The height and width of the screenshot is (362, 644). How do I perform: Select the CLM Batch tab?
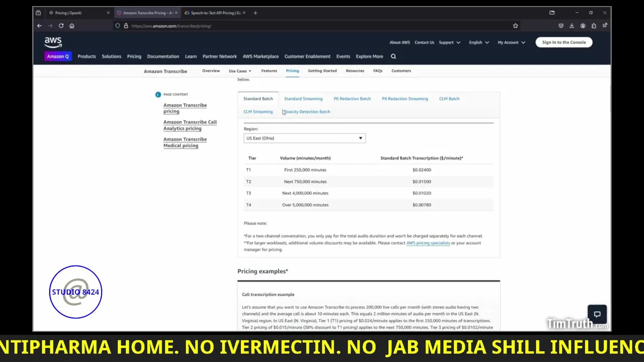[x=449, y=99]
